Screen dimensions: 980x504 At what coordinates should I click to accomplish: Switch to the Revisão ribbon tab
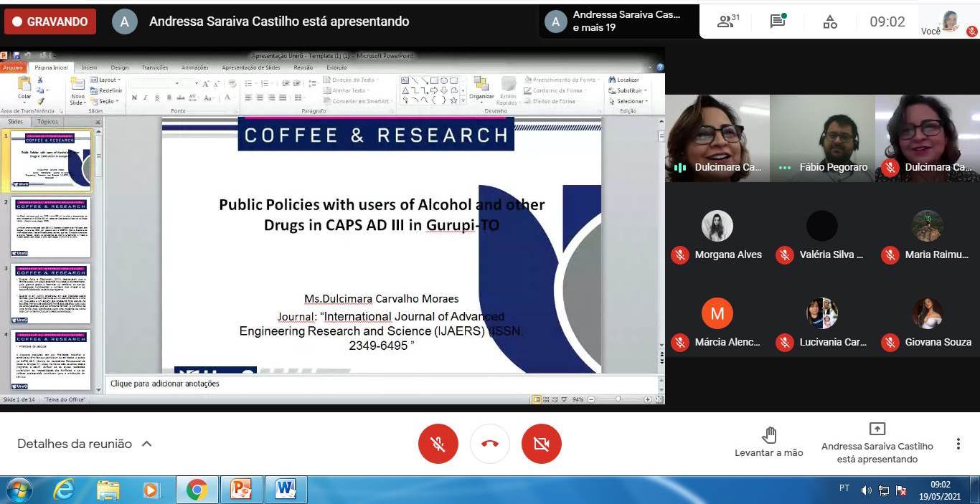303,67
